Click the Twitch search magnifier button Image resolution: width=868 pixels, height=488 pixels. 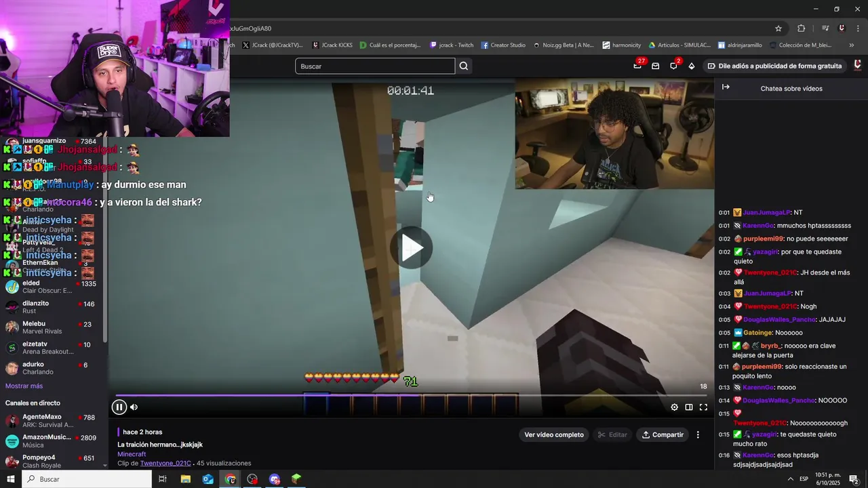[464, 66]
